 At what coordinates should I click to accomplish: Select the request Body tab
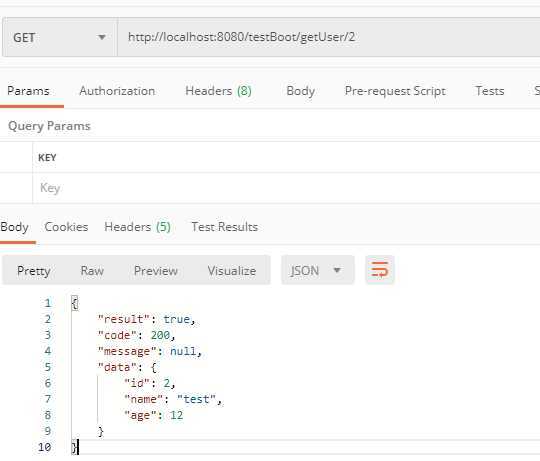pyautogui.click(x=301, y=91)
